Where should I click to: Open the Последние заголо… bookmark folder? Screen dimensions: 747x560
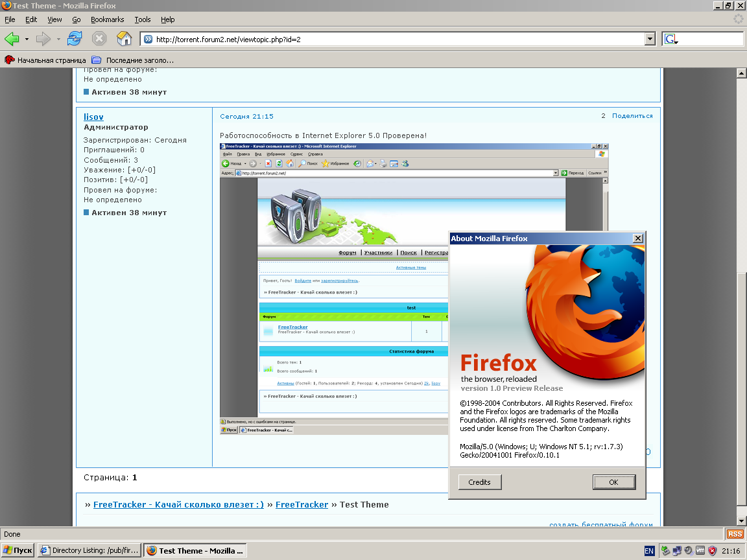coord(132,60)
